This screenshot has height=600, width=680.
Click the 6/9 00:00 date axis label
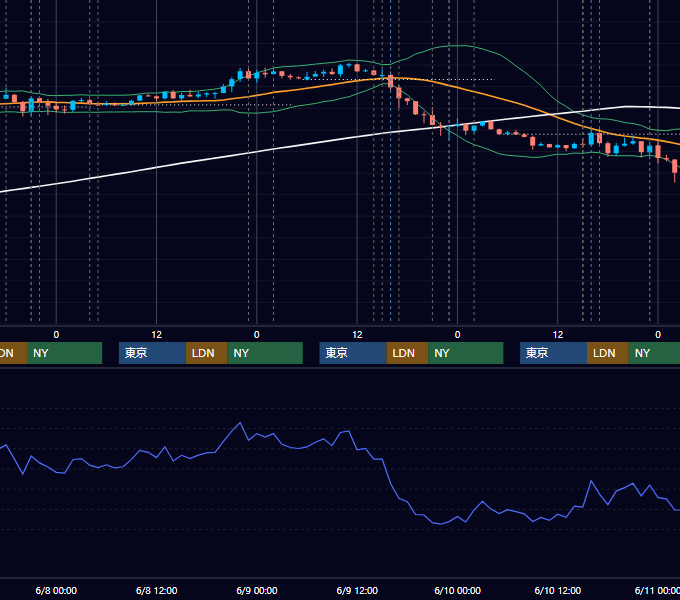click(257, 590)
